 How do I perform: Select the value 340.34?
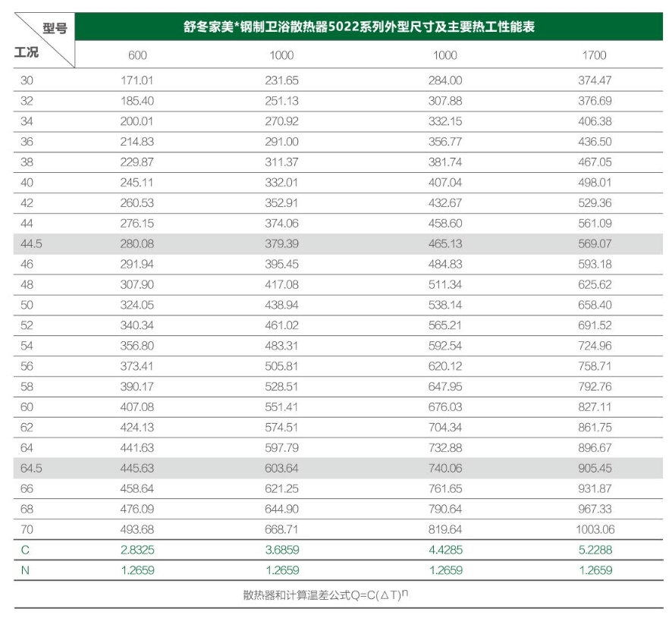click(x=137, y=325)
